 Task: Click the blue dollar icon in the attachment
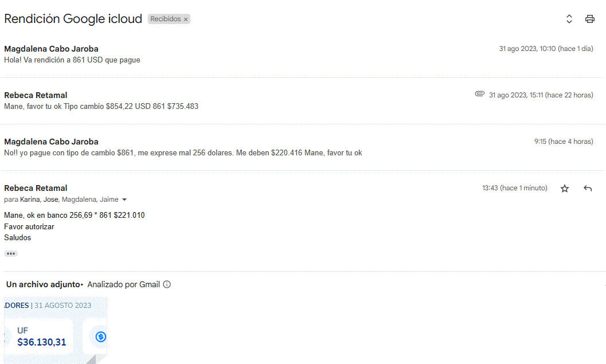101,336
